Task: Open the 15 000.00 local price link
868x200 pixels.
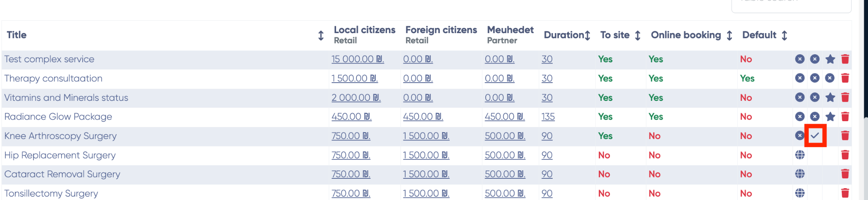Action: pos(357,59)
